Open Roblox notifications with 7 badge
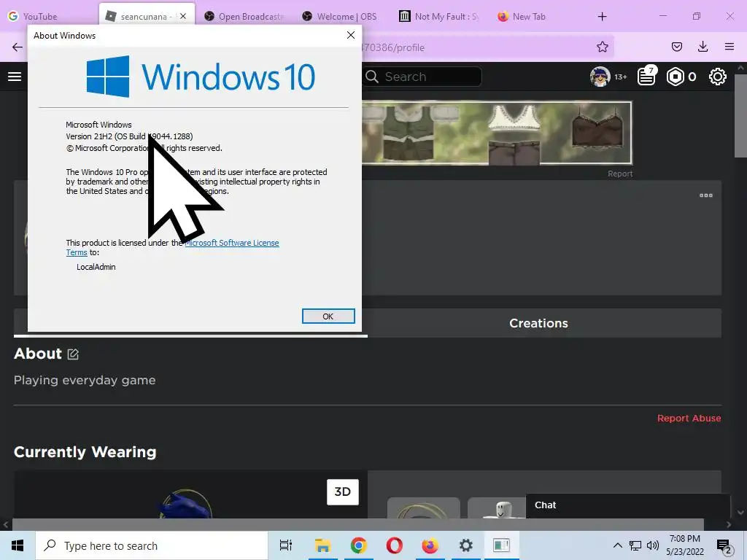747x560 pixels. (647, 76)
